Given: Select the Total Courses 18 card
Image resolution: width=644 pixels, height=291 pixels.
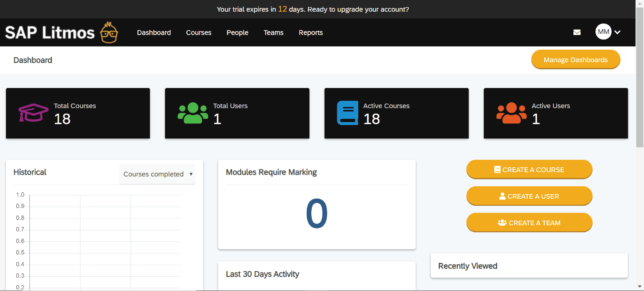Looking at the screenshot, I should pos(78,113).
